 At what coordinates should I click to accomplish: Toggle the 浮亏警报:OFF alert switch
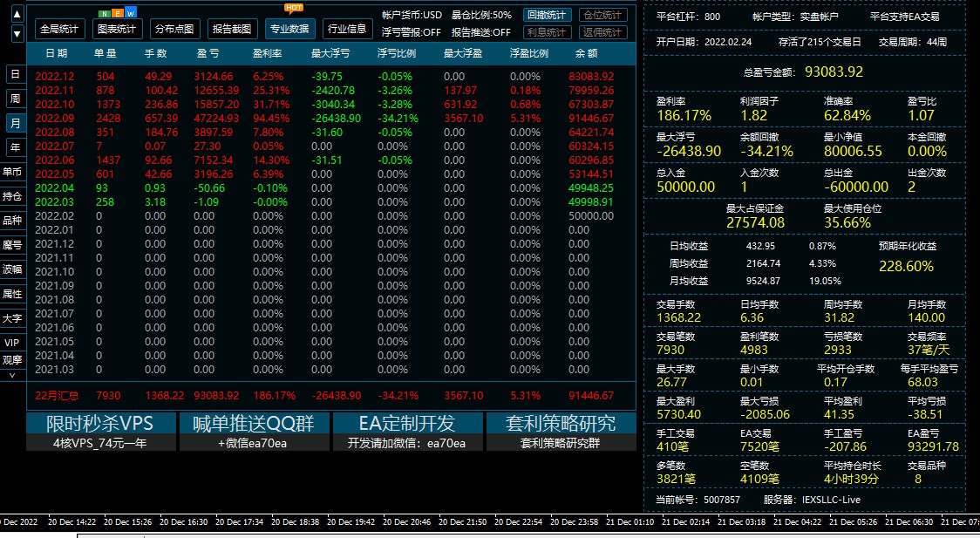tap(411, 32)
